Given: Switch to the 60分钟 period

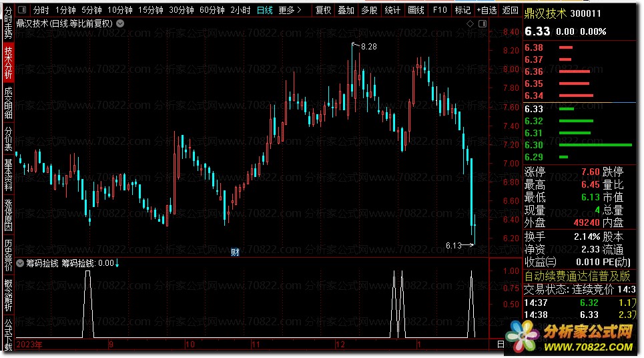Looking at the screenshot, I should (212, 10).
